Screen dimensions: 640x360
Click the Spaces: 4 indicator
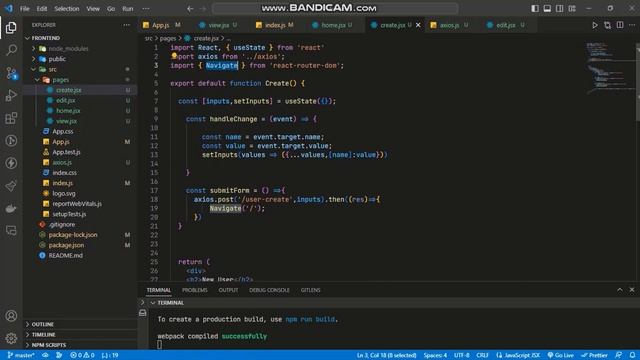tap(435, 355)
